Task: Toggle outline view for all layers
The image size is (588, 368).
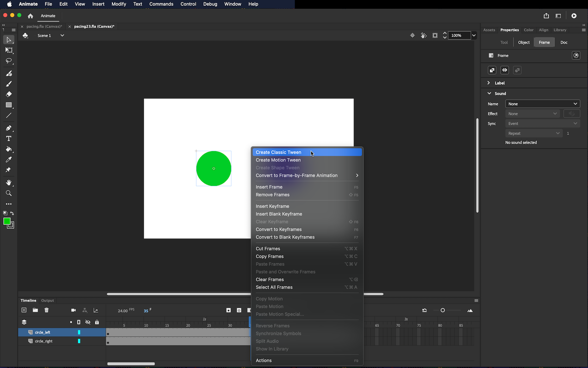Action: pos(79,322)
